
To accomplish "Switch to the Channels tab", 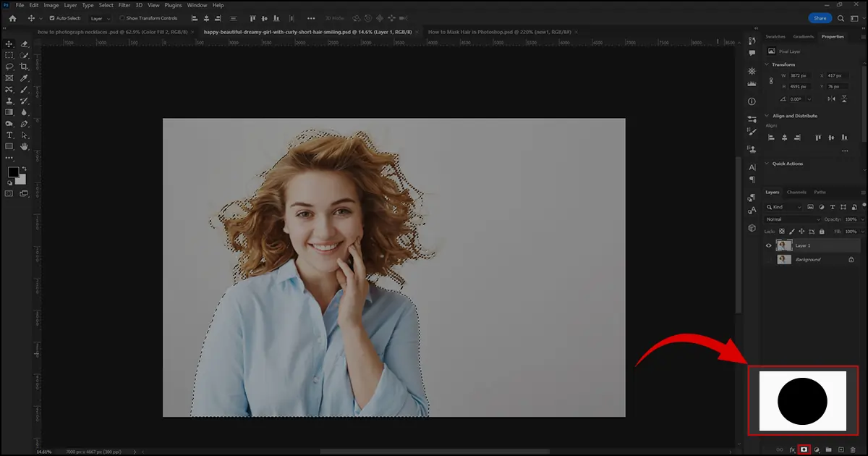I will click(x=796, y=192).
